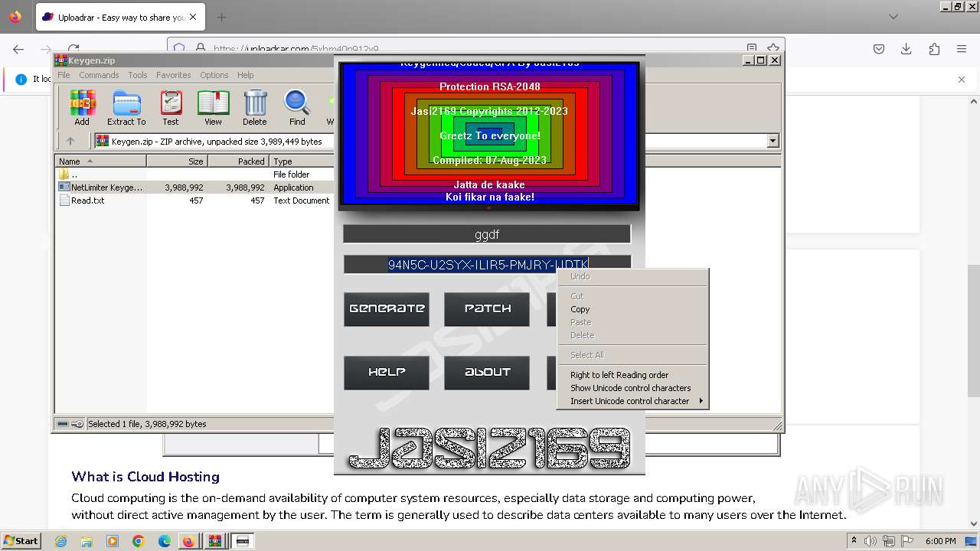Image resolution: width=980 pixels, height=551 pixels.
Task: Click the Delete toolbar icon in WinRAR
Action: pos(255,107)
